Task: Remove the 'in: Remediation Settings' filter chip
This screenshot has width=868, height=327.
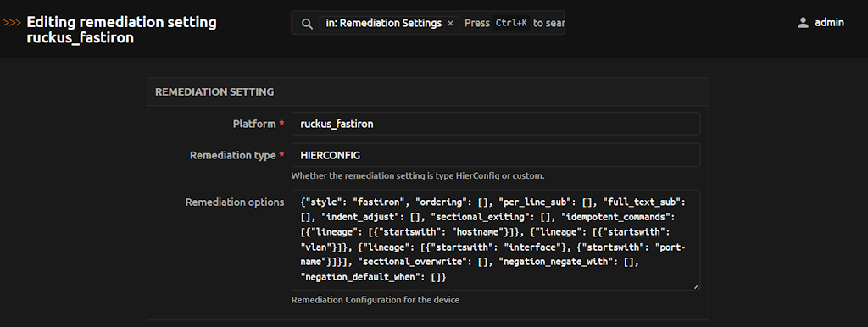Action: [450, 23]
